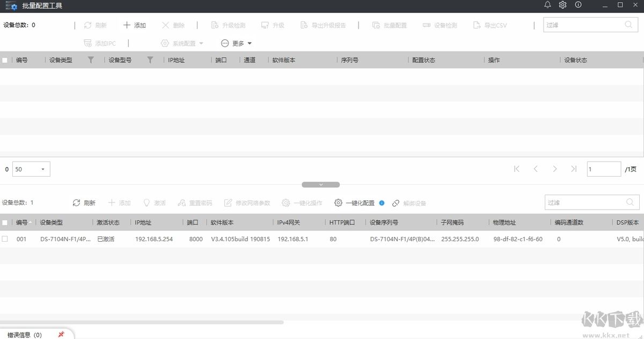
Task: Open the page size 50 dropdown
Action: [x=31, y=169]
